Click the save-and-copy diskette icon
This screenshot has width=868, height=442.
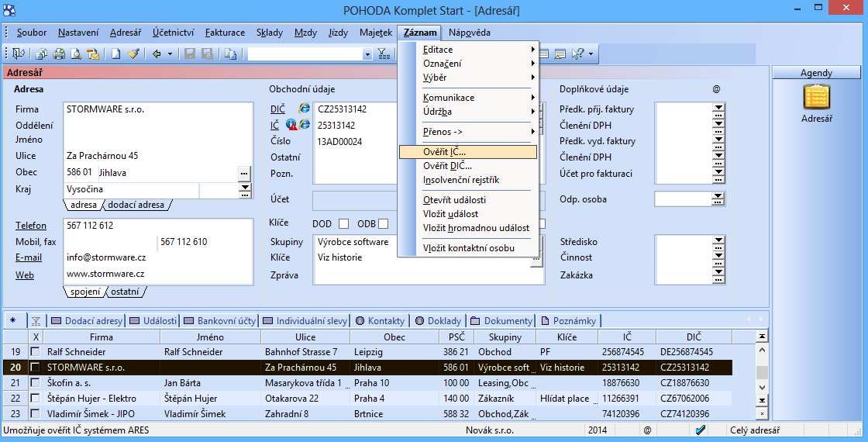(x=207, y=54)
